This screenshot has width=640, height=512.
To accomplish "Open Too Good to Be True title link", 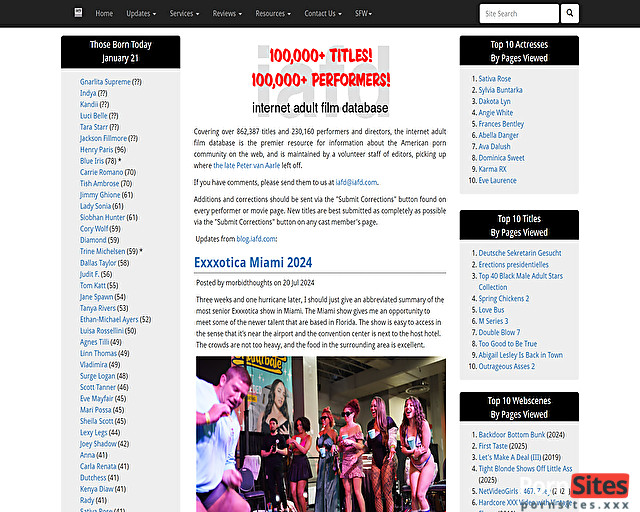I will click(x=508, y=344).
